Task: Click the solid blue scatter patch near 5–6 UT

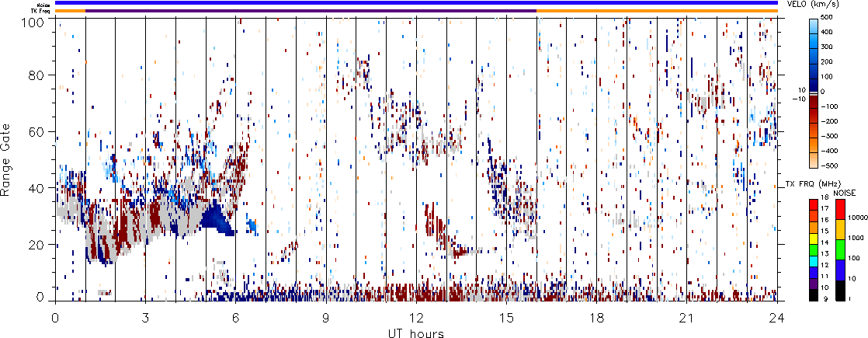Action: click(x=217, y=218)
